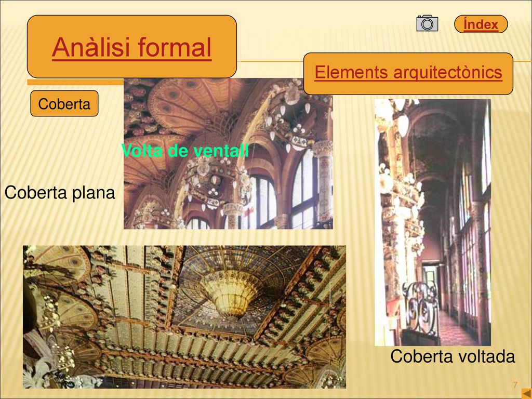Select the vaulted corridor photo
This screenshot has height=399, width=532.
433,222
